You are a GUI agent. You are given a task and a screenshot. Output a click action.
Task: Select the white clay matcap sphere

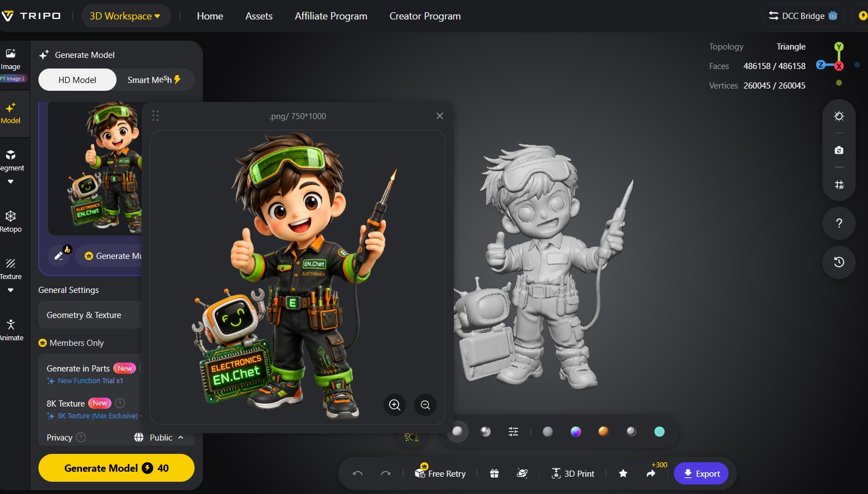point(458,432)
